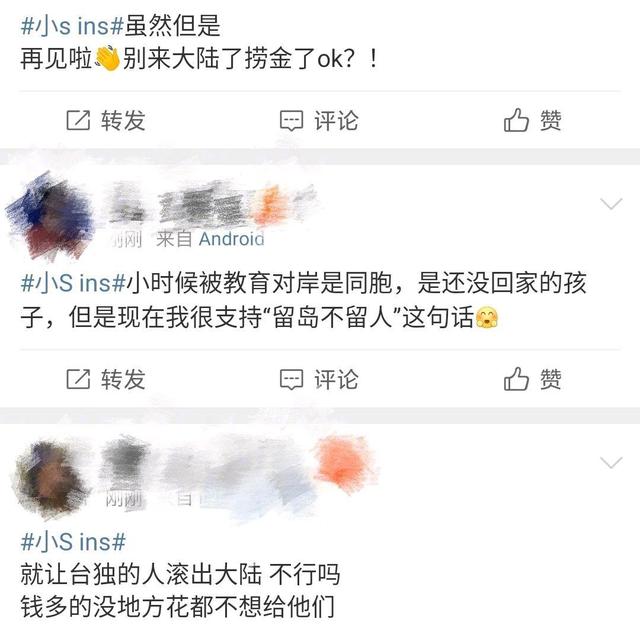This screenshot has width=640, height=638.
Task: Expand options chevron on the third post
Action: point(611,462)
